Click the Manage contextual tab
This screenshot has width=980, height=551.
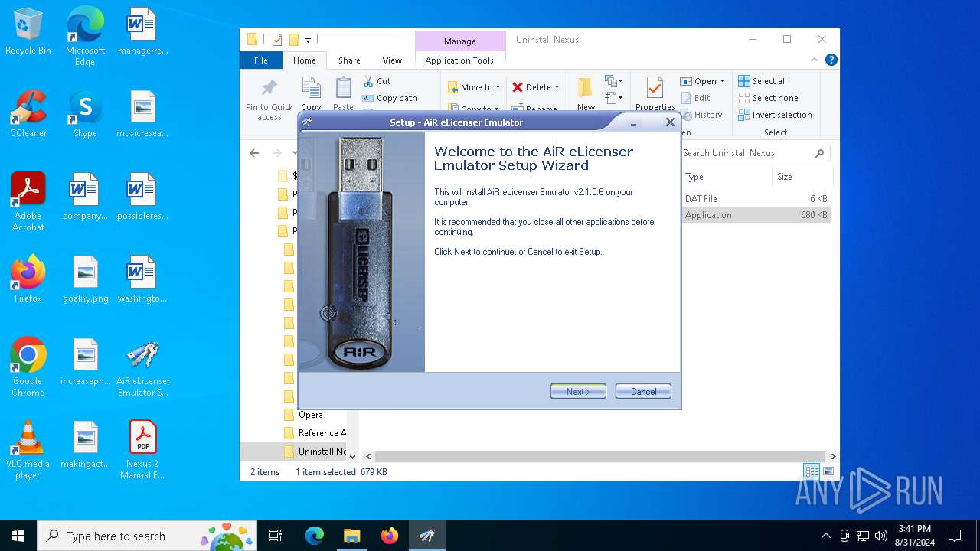coord(459,41)
